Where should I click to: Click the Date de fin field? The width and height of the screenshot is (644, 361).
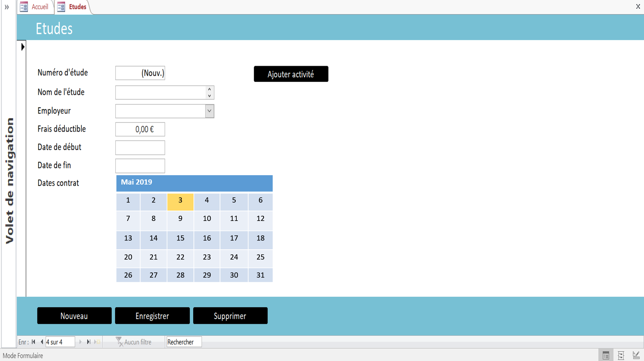pos(140,166)
